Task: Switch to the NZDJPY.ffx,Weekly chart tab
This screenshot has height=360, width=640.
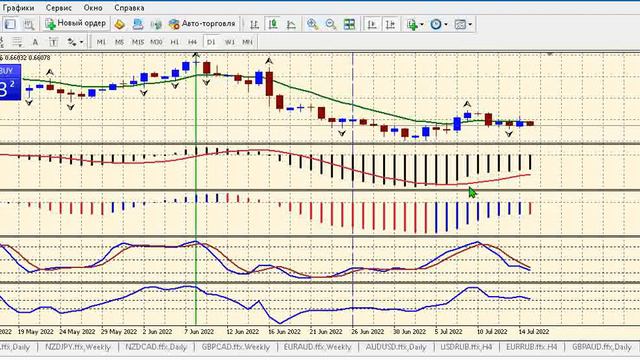Action: (x=78, y=347)
